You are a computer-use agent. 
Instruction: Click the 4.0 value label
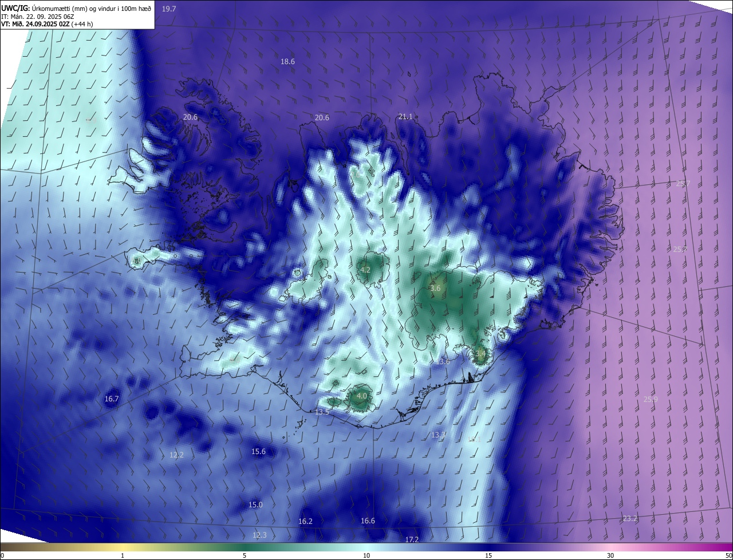[x=362, y=396]
